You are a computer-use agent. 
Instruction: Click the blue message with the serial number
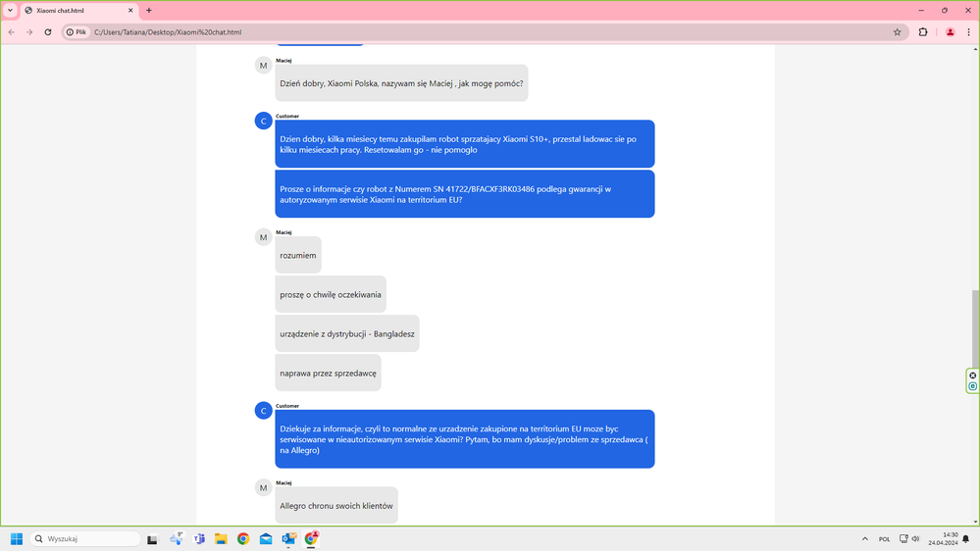coord(464,194)
